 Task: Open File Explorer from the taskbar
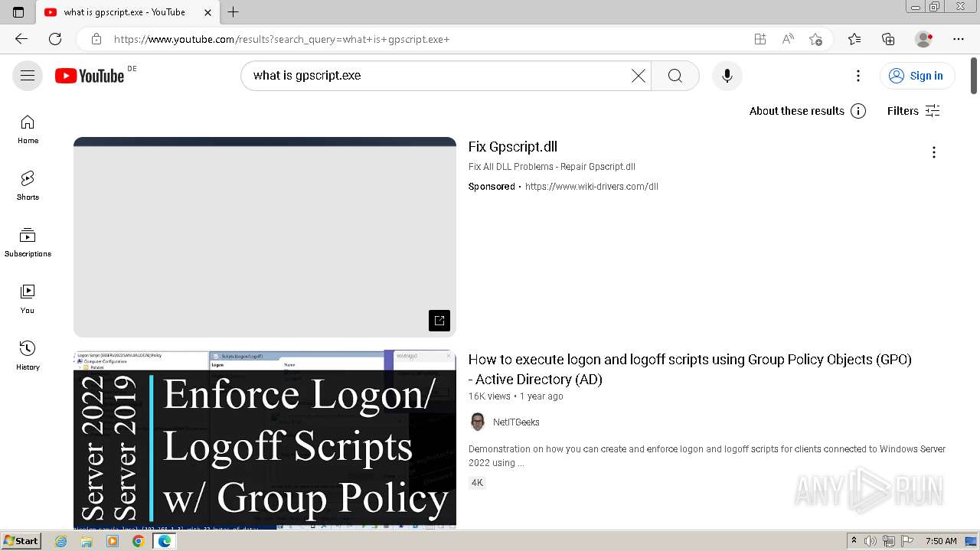click(x=87, y=541)
